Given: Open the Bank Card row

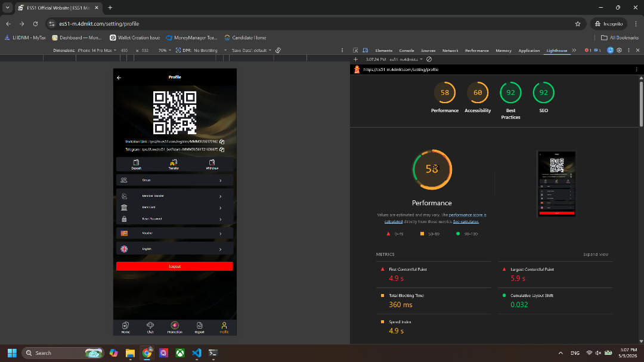Looking at the screenshot, I should (175, 208).
